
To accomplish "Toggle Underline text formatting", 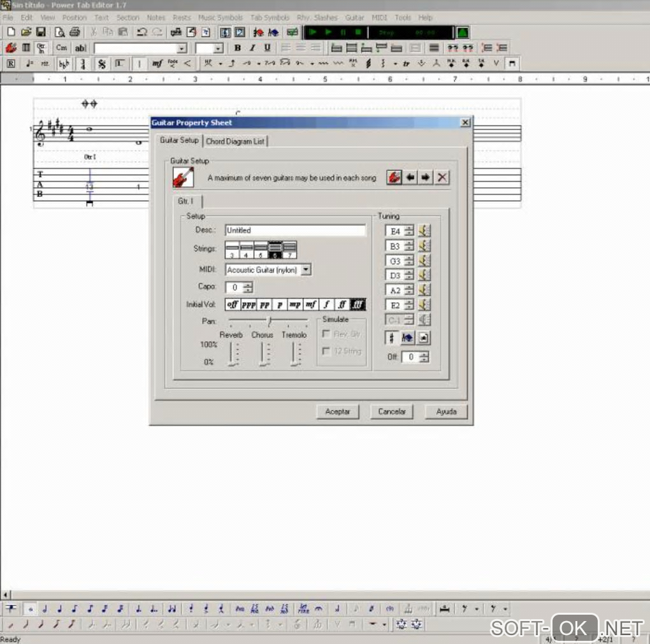I will point(268,48).
